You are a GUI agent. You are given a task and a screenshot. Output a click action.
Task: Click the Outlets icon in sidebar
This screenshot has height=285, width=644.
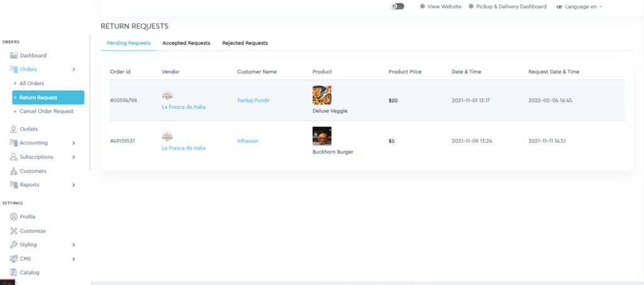click(14, 129)
